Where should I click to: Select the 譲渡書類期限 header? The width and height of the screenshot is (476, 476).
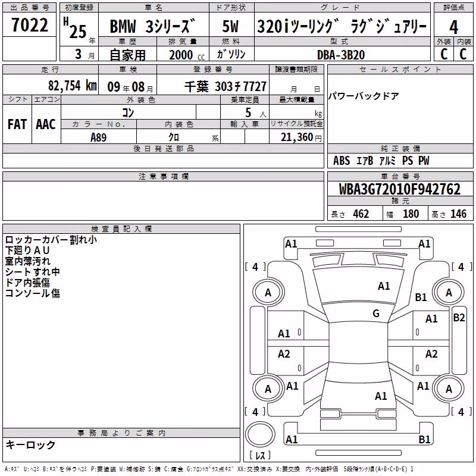coord(296,69)
